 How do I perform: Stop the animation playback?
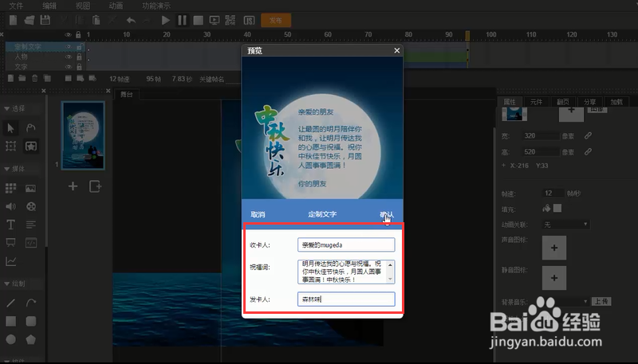tap(198, 20)
